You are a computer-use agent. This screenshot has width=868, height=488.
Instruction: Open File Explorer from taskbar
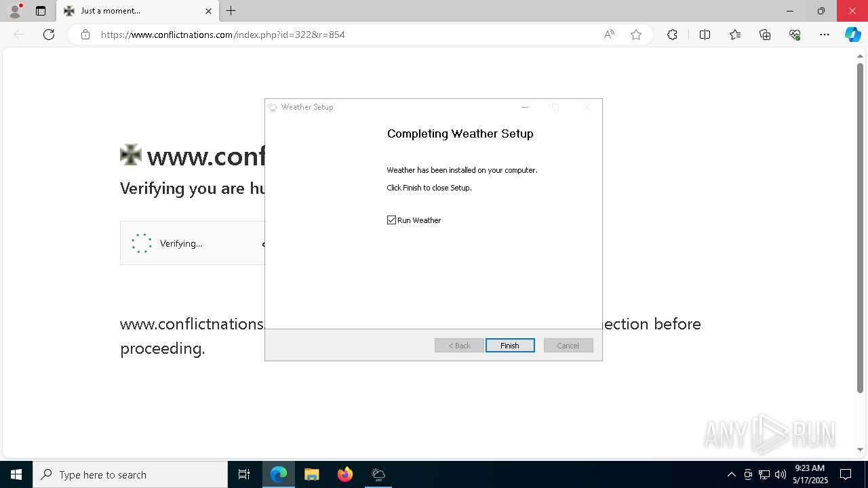(312, 474)
